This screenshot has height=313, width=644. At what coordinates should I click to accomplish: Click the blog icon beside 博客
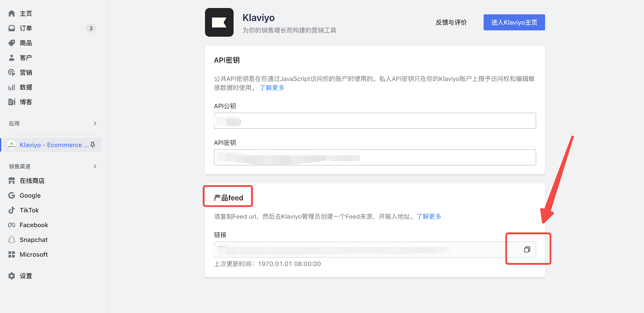click(x=12, y=102)
